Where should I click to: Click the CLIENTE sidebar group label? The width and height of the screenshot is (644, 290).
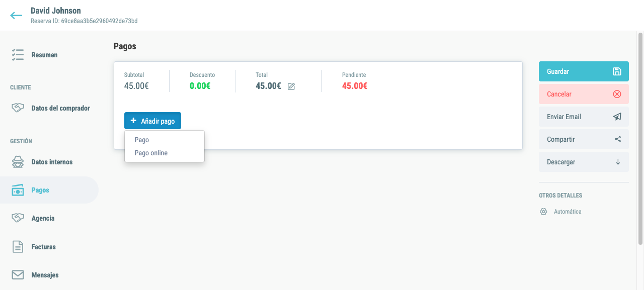coord(21,87)
